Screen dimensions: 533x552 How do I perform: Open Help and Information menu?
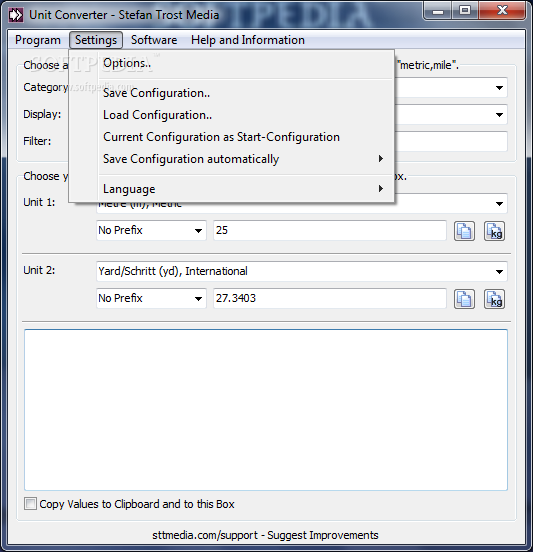click(x=248, y=40)
